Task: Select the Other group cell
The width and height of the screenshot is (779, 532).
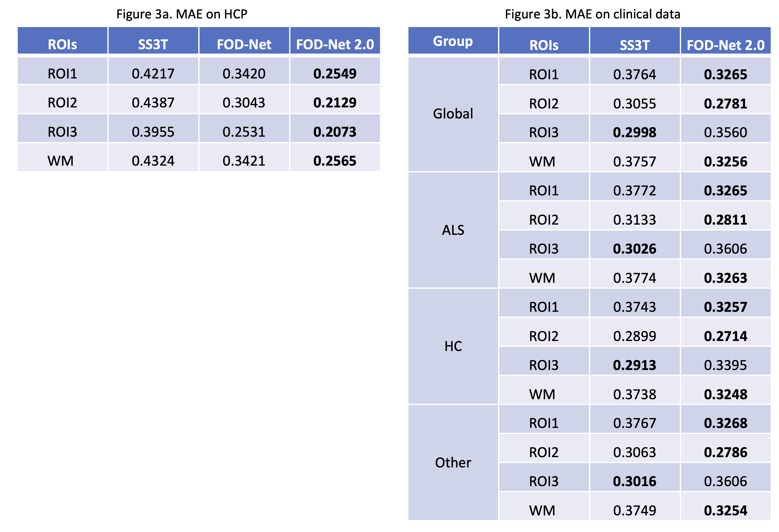Action: (x=453, y=463)
